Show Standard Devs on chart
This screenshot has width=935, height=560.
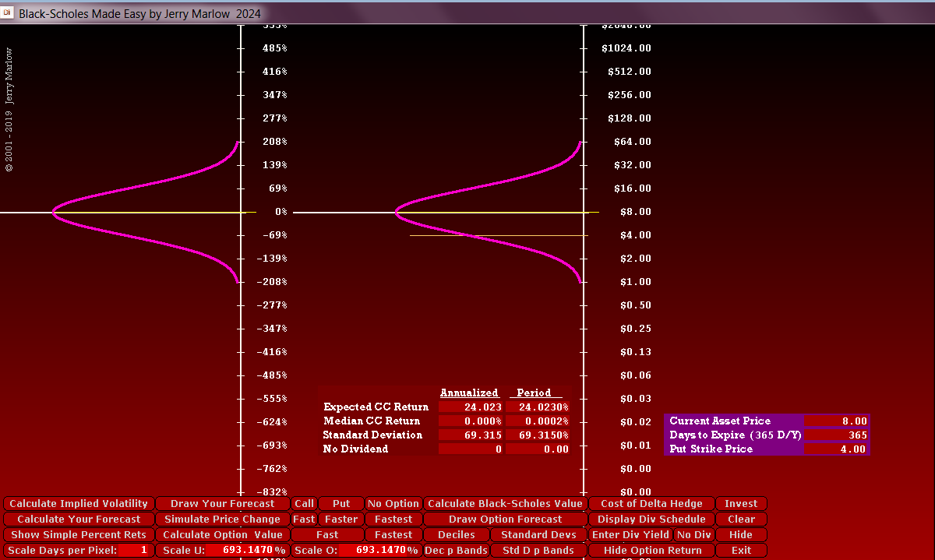[539, 535]
